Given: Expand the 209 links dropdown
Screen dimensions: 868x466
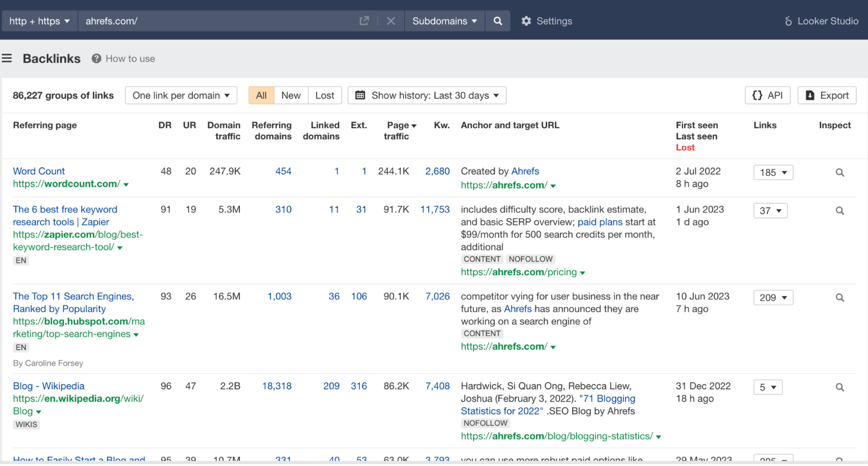Looking at the screenshot, I should (773, 298).
